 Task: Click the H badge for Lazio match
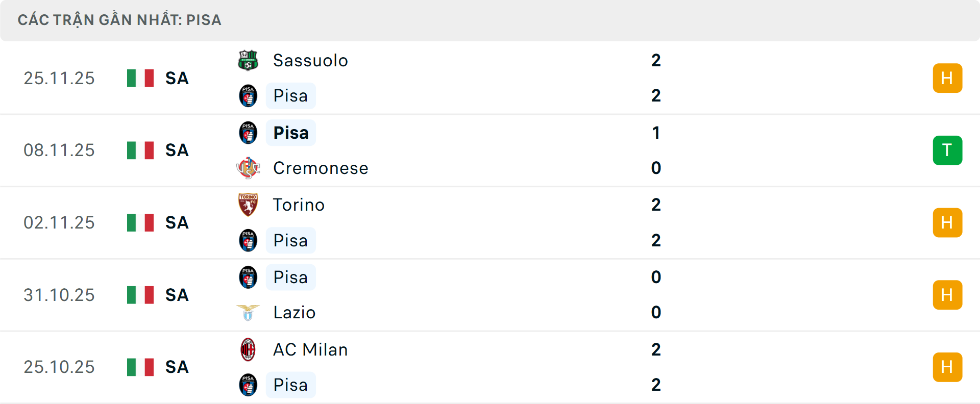[947, 295]
